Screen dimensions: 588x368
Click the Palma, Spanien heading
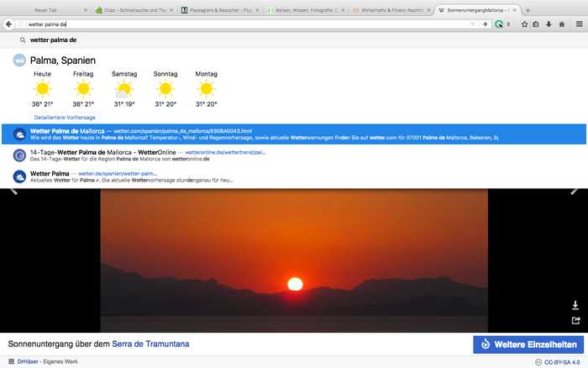coord(63,60)
